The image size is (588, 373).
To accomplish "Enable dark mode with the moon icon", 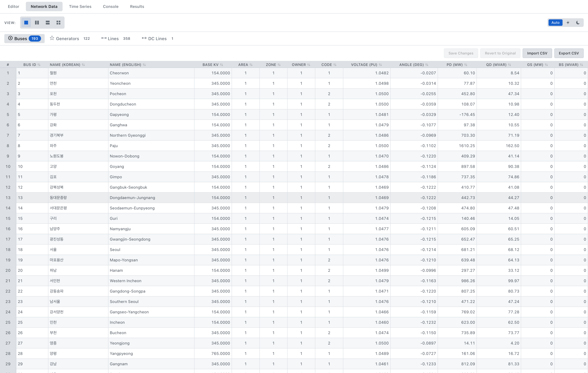I will [578, 22].
